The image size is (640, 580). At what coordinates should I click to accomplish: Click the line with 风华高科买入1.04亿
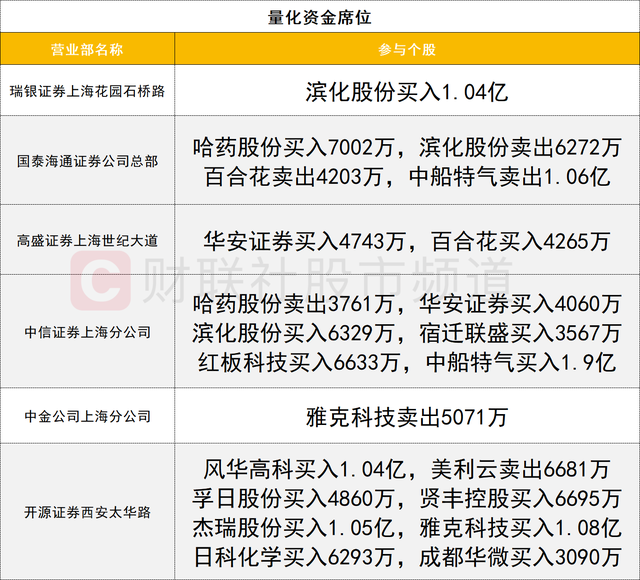pyautogui.click(x=407, y=469)
